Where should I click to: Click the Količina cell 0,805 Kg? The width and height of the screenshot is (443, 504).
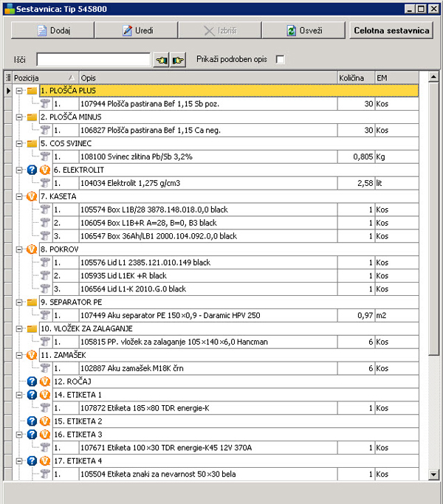[x=356, y=157]
